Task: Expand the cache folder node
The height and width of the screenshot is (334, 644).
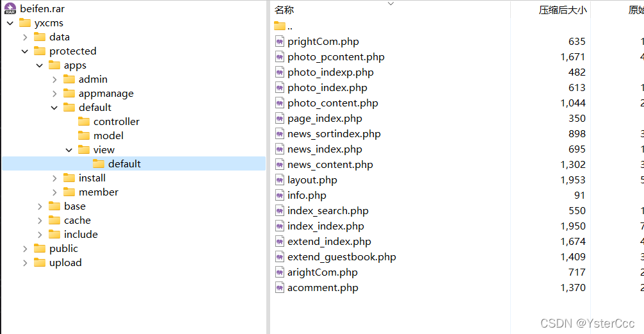Action: (x=40, y=221)
